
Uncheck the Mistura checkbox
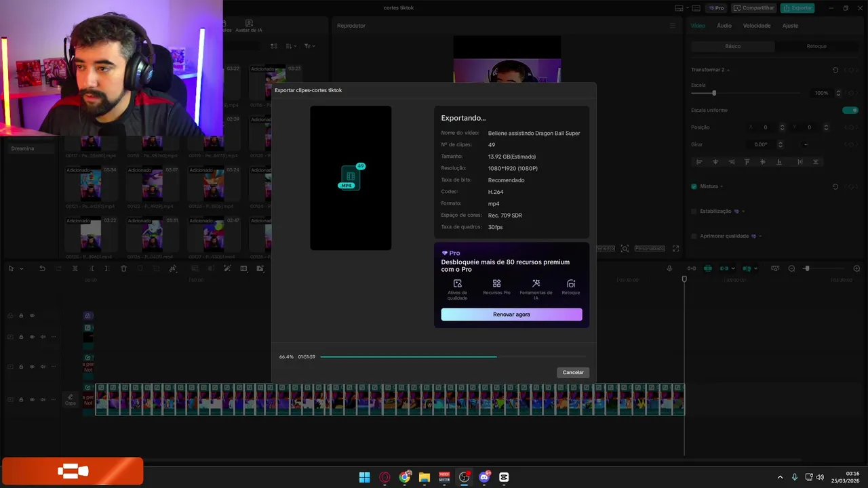pyautogui.click(x=694, y=186)
